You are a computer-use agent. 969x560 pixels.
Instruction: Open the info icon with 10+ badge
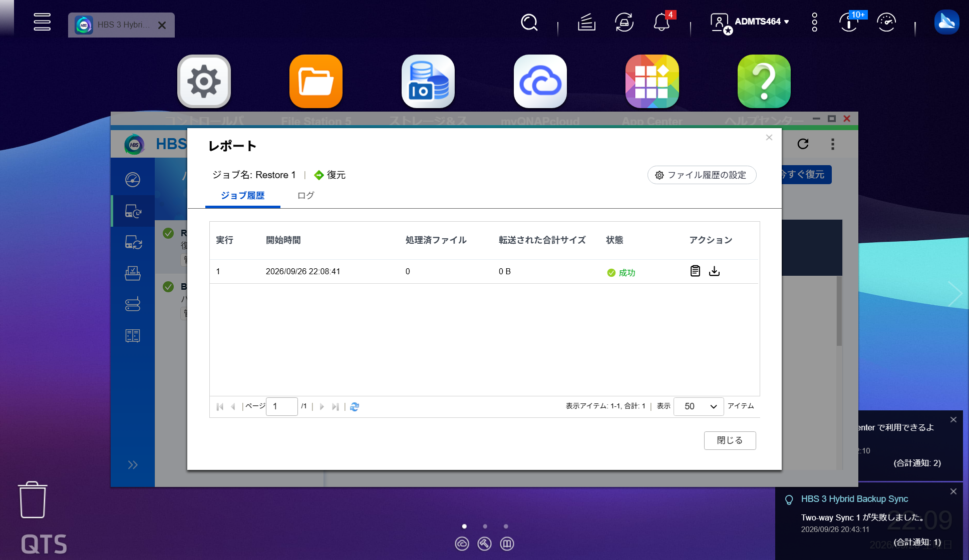[x=850, y=23]
